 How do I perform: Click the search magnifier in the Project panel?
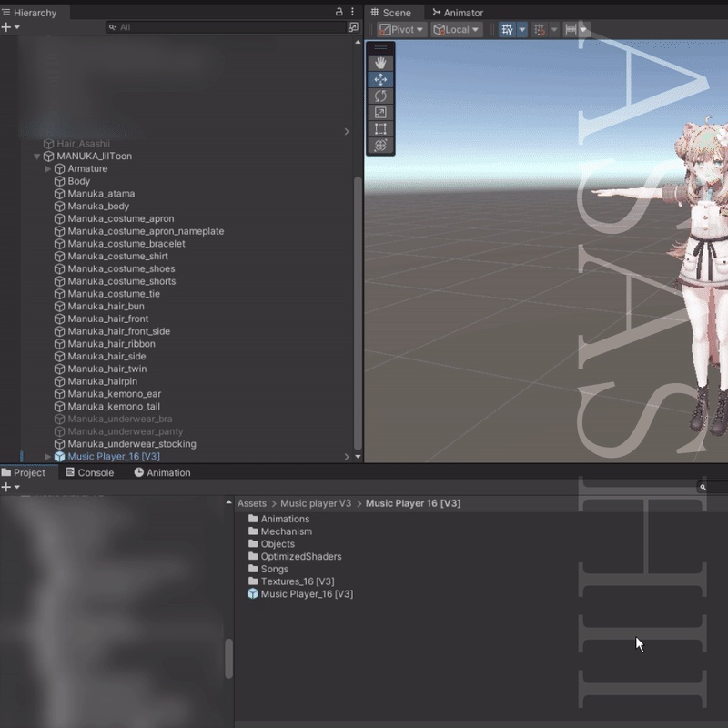[701, 486]
